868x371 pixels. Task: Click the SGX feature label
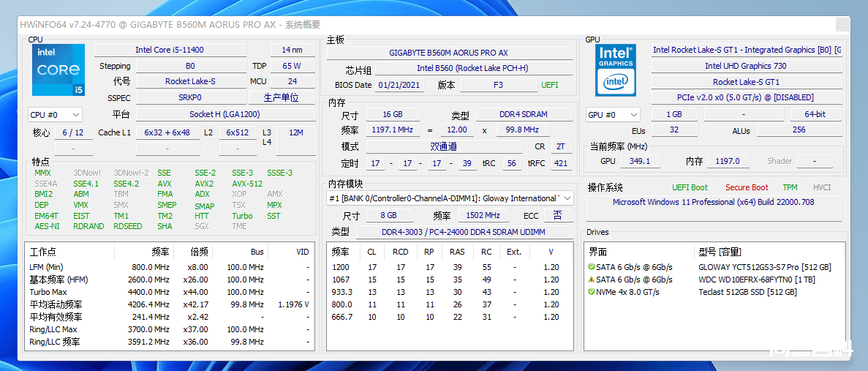pyautogui.click(x=202, y=226)
